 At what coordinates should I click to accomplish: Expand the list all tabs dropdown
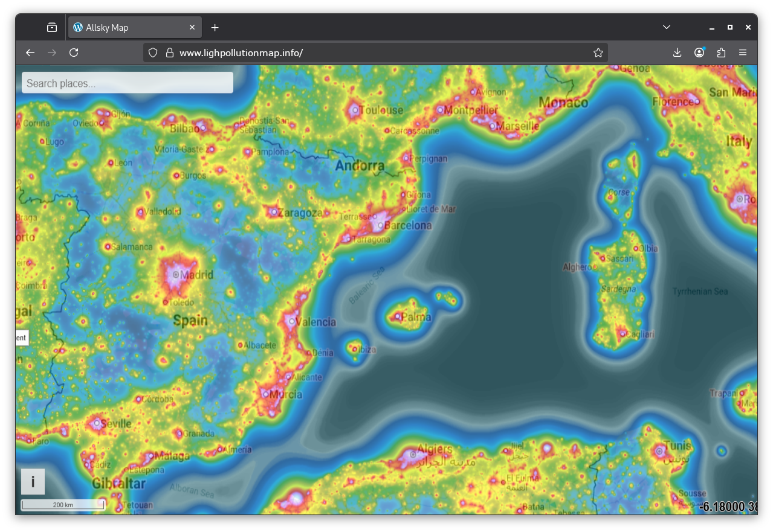(666, 27)
